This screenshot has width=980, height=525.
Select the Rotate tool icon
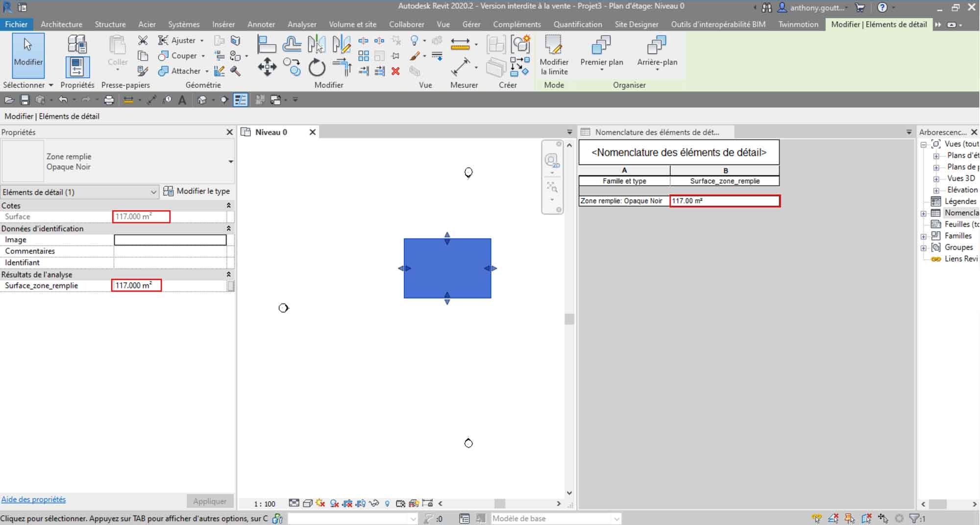click(317, 67)
